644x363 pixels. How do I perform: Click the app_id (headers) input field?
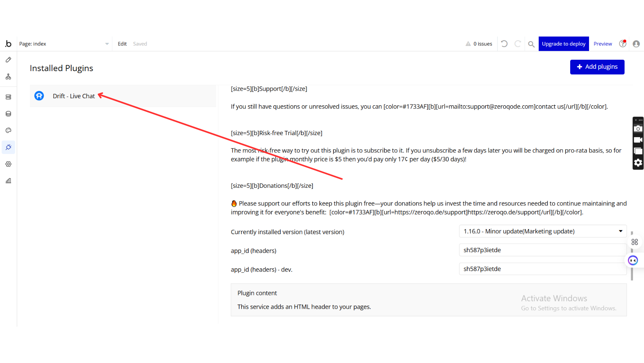tap(543, 250)
